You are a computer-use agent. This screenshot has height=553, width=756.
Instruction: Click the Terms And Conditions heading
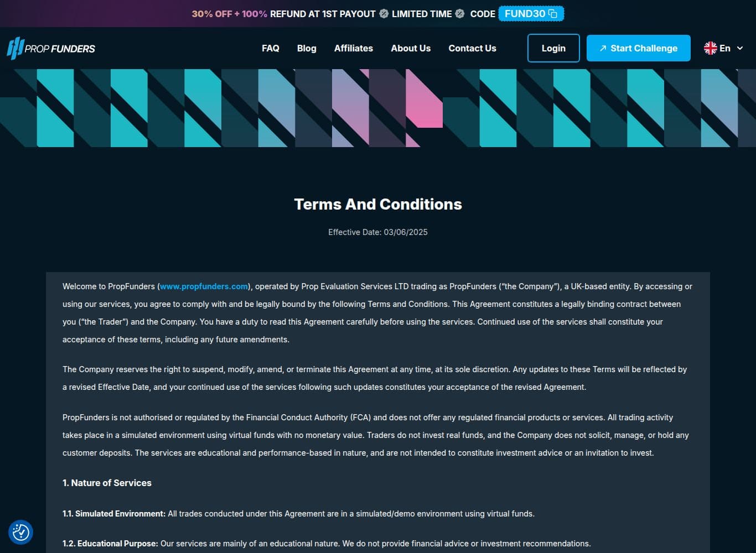378,204
